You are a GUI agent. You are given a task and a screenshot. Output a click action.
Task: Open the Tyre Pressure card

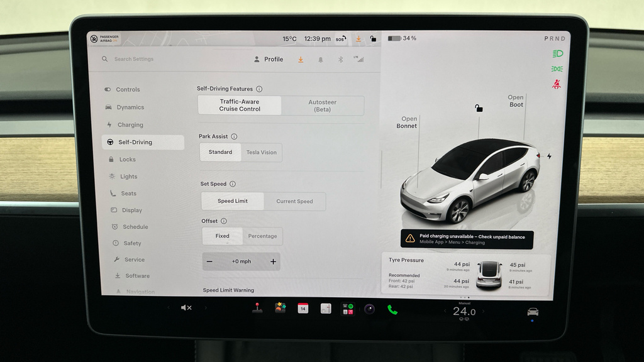click(466, 274)
